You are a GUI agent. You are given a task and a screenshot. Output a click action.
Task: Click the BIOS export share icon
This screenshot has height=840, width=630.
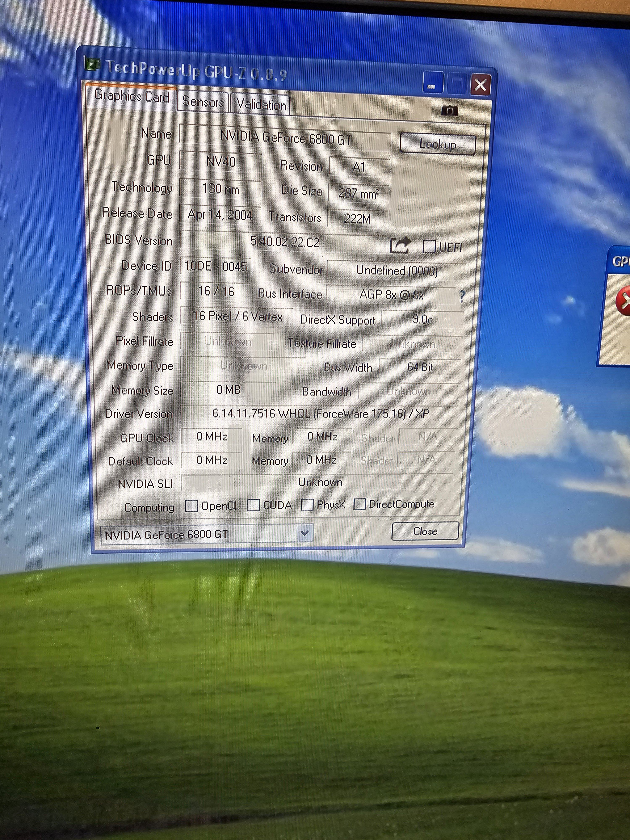[400, 245]
